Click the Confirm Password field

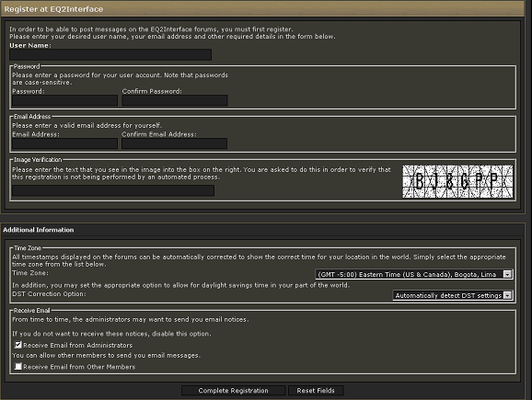coord(175,100)
